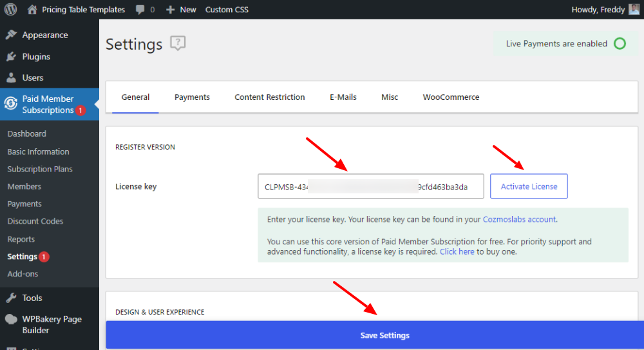This screenshot has height=350, width=644.
Task: Open the Payments sidebar submenu
Action: coord(24,204)
